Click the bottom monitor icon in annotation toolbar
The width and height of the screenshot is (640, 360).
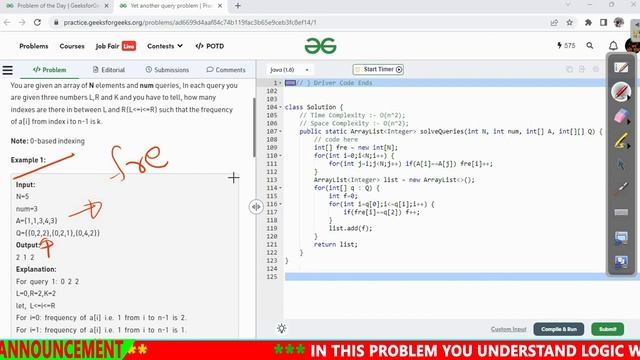click(621, 262)
